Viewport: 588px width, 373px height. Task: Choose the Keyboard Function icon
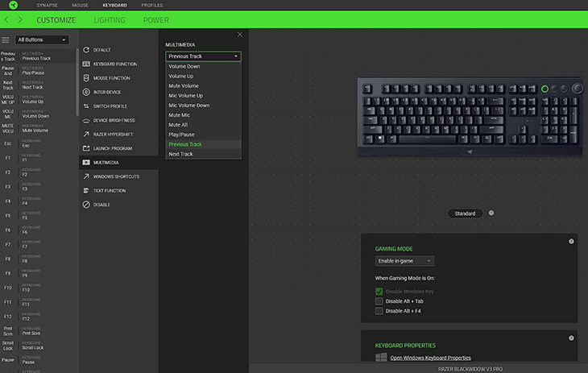pyautogui.click(x=86, y=64)
